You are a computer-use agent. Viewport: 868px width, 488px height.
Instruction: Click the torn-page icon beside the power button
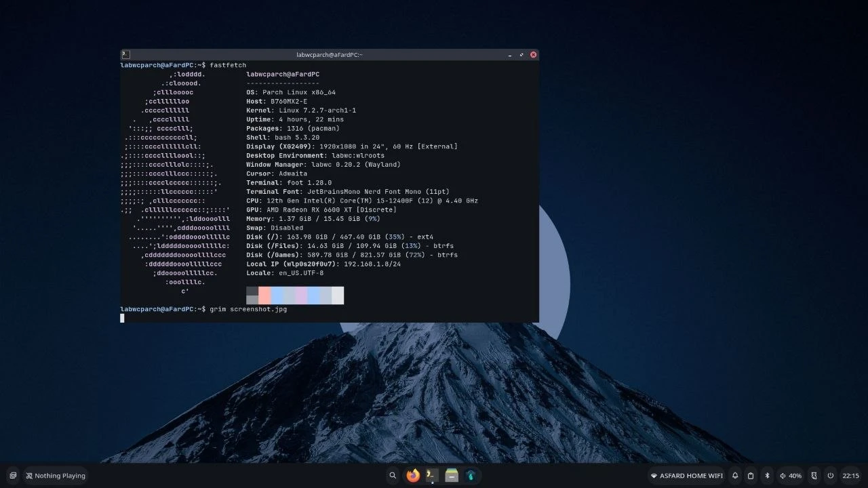[814, 476]
